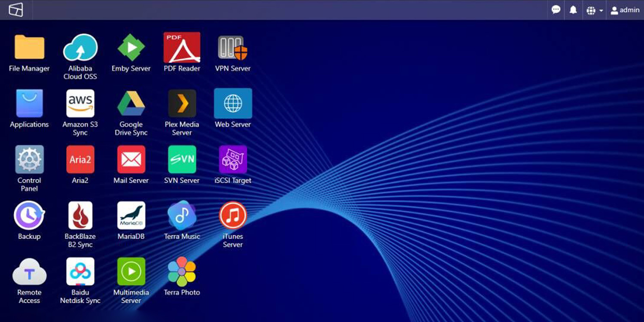Open Terra Photo application

tap(182, 271)
